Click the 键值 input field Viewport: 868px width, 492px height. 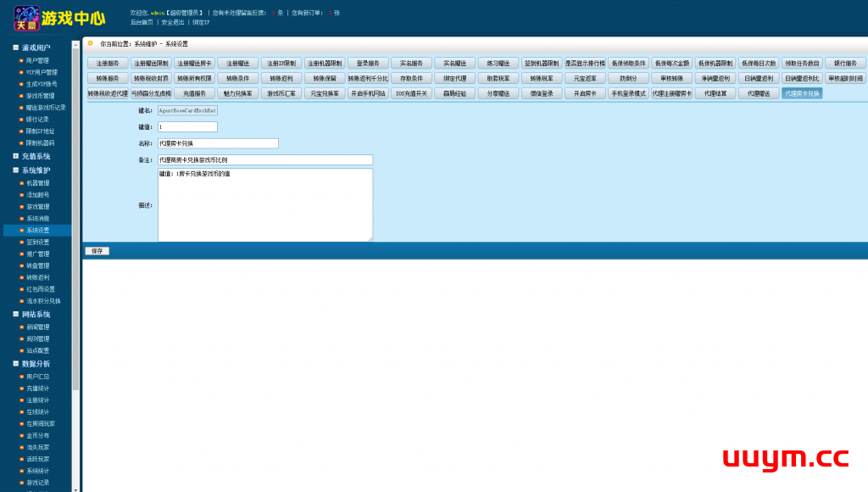click(x=187, y=126)
